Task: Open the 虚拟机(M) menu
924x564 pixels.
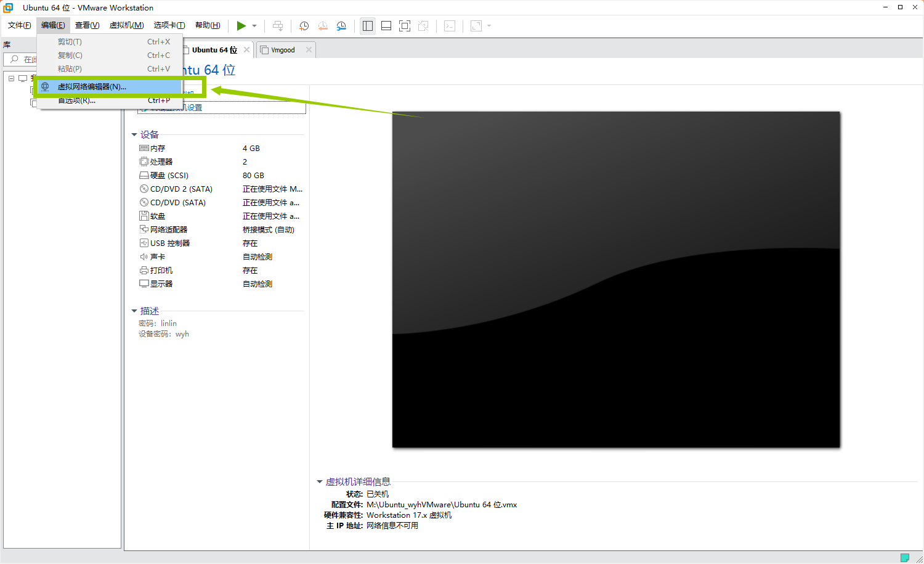Action: pyautogui.click(x=126, y=25)
